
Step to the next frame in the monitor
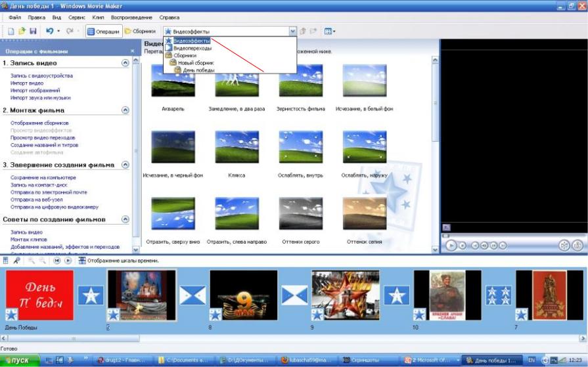pos(493,246)
